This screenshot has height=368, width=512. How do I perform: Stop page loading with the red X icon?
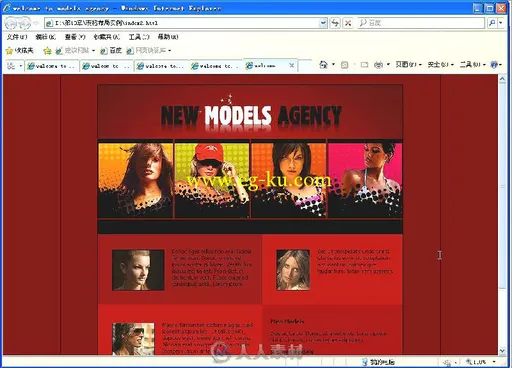pos(348,23)
